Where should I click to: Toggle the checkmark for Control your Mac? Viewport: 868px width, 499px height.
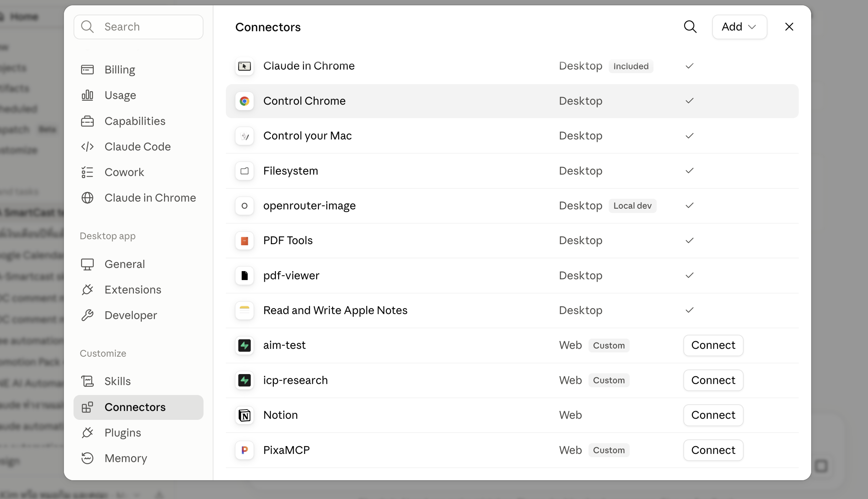coord(690,136)
